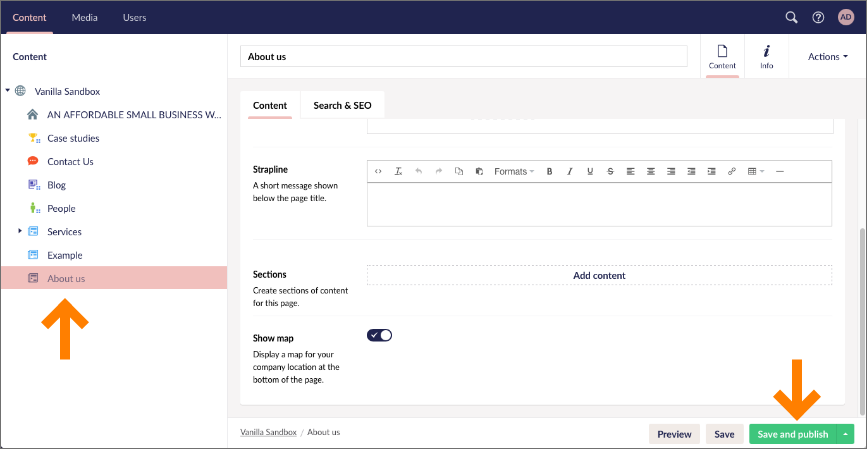This screenshot has width=867, height=449.
Task: Click Add content in Sections
Action: pos(599,275)
